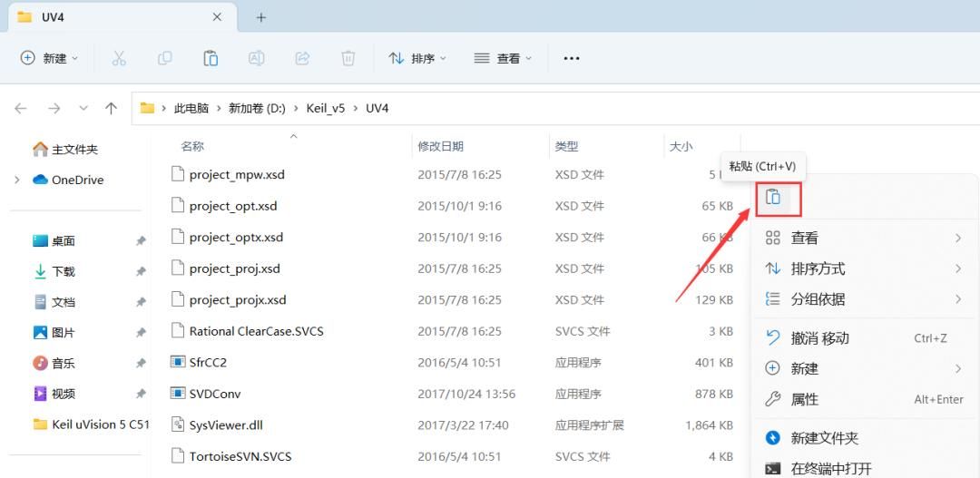Open OneDrive in the sidebar

[x=68, y=180]
